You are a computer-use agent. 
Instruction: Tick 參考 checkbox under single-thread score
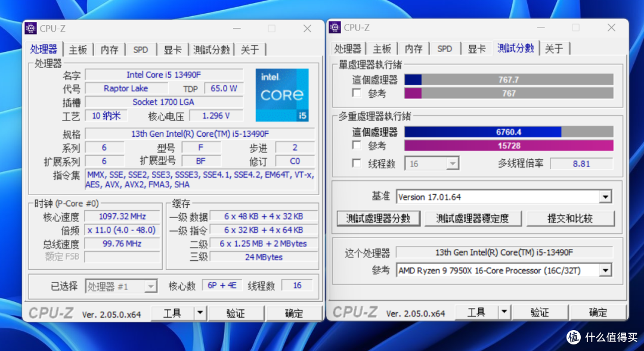(x=357, y=93)
